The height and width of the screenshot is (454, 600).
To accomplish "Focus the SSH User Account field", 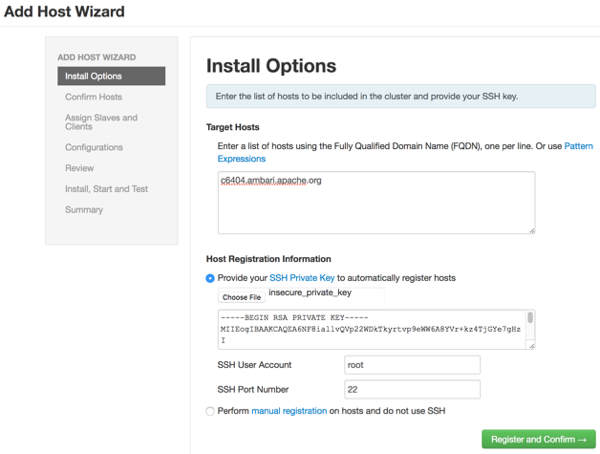I will pos(412,365).
